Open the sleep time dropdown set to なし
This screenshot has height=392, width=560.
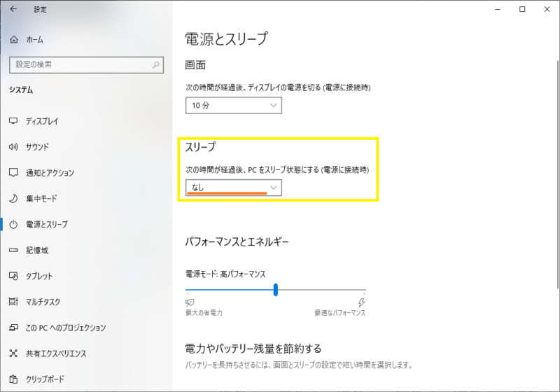point(233,187)
